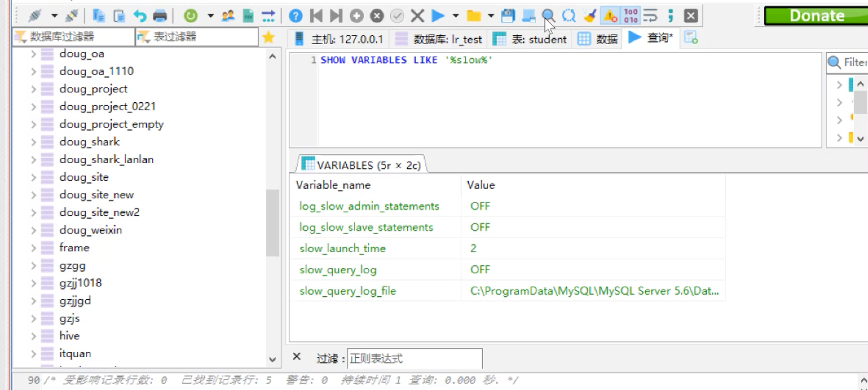Viewport: 868px width, 390px height.
Task: Open dropdown arrow next to run query
Action: 455,16
